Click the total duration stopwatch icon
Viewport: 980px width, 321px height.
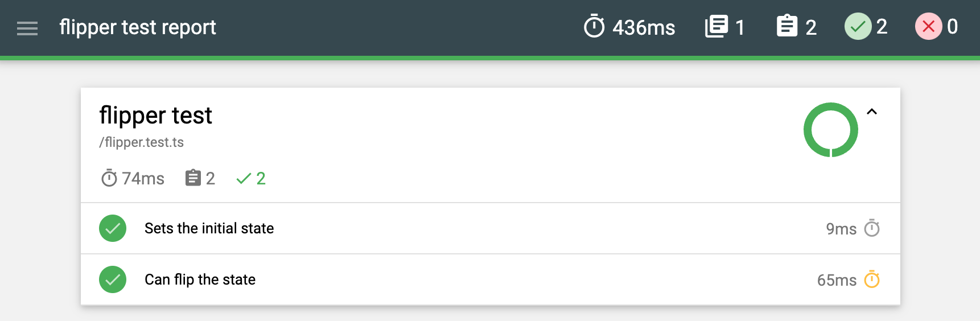594,27
